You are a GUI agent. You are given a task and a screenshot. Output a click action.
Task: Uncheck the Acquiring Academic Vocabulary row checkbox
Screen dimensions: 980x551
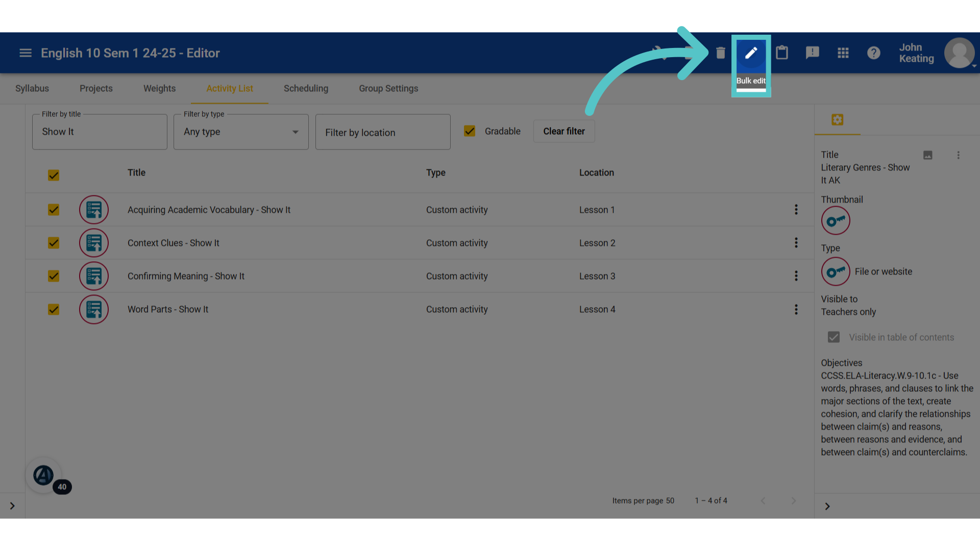[54, 210]
